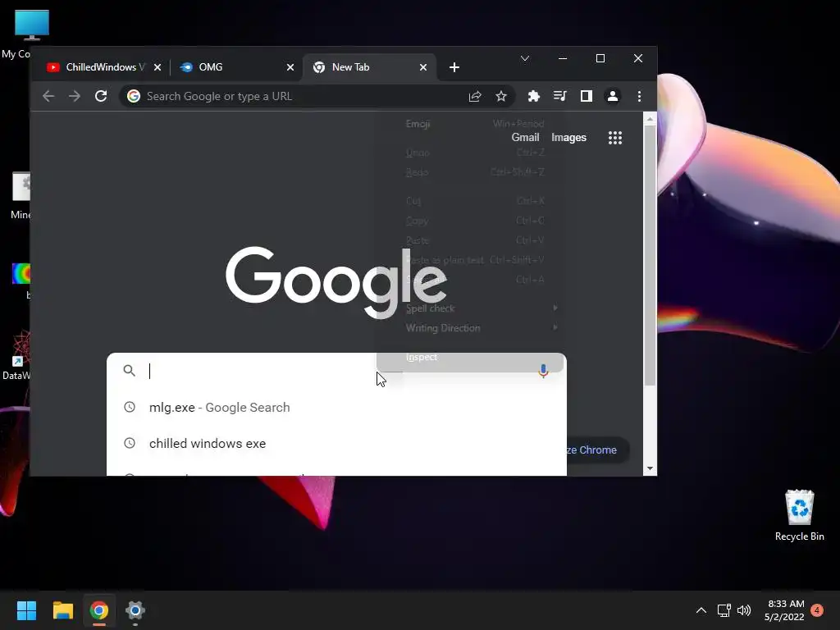Choose Emoji in the context menu
This screenshot has height=630, width=840.
coord(470,124)
